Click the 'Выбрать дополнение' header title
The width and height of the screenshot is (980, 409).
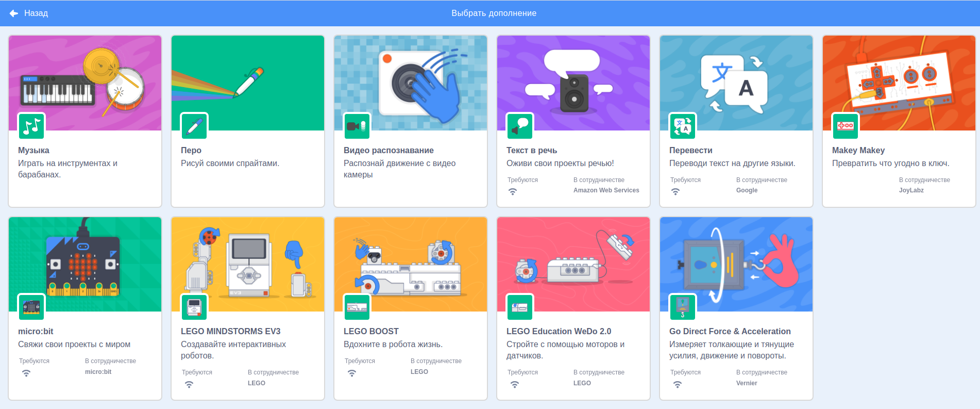click(494, 13)
